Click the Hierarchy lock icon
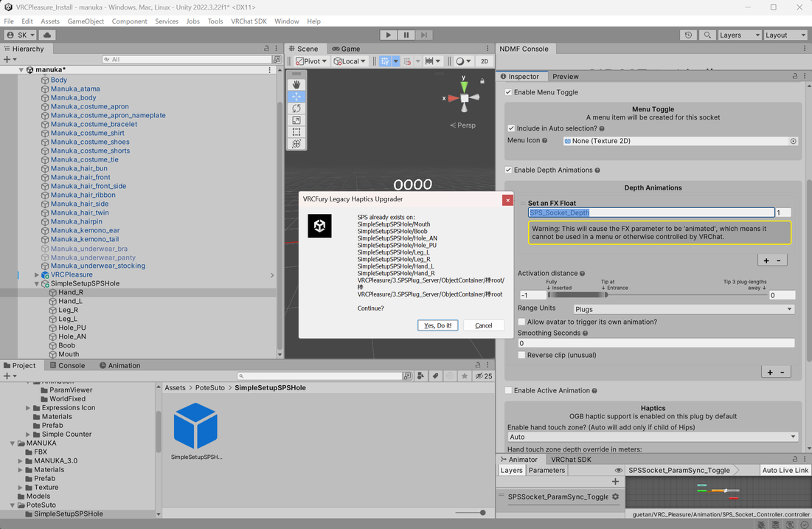The height and width of the screenshot is (529, 812). pos(267,48)
